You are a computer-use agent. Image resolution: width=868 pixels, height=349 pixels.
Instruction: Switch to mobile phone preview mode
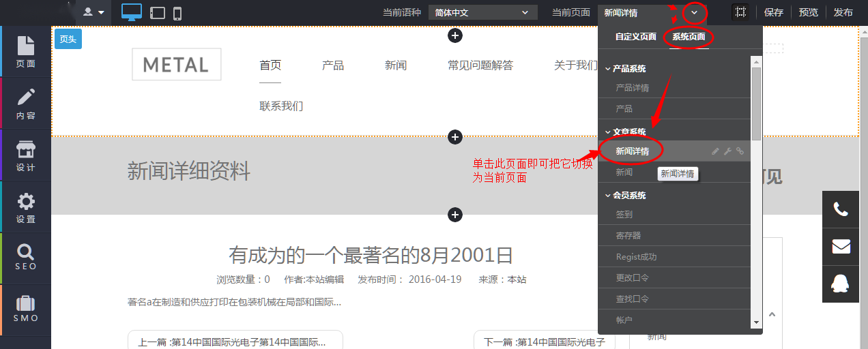(x=177, y=13)
